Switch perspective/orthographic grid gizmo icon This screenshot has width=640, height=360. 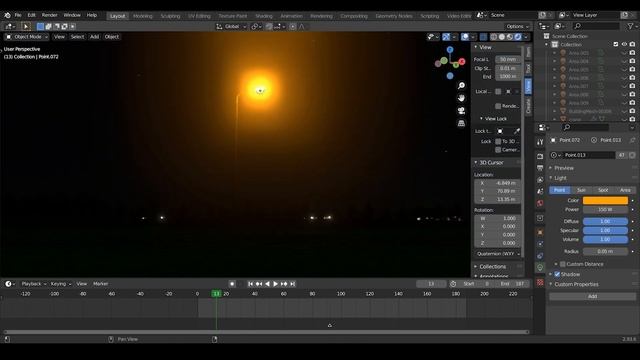461,123
